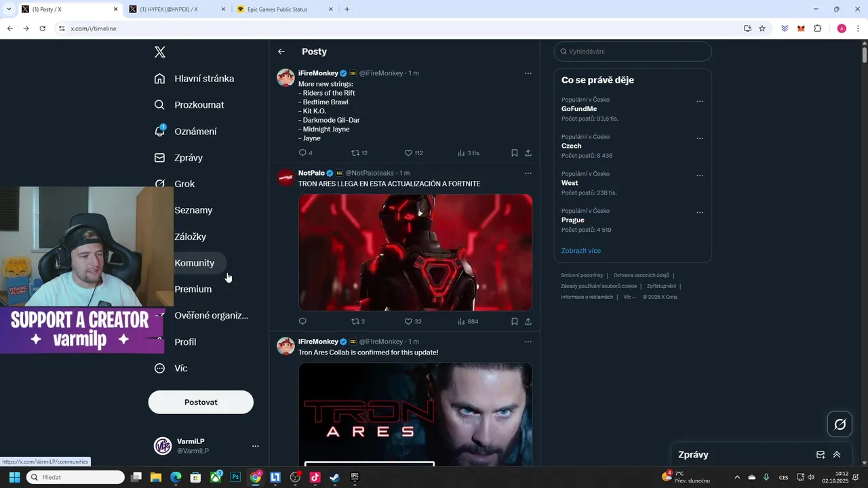Viewport: 868px width, 488px height.
Task: Share the NotPalo Tron Ares post
Action: pyautogui.click(x=528, y=321)
